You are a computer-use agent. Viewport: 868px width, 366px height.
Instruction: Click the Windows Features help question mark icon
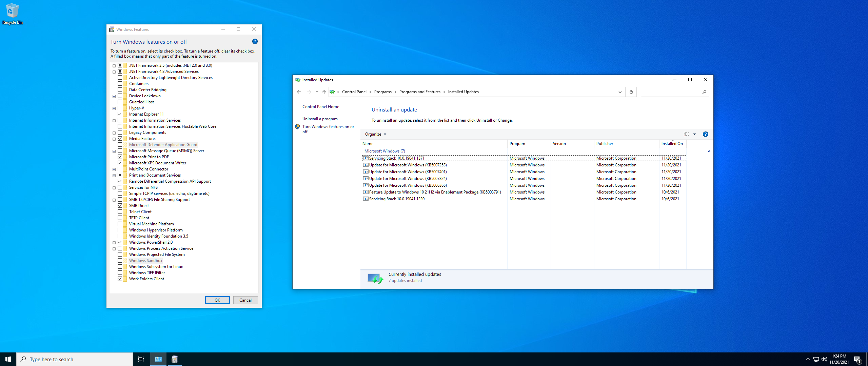[x=255, y=41]
